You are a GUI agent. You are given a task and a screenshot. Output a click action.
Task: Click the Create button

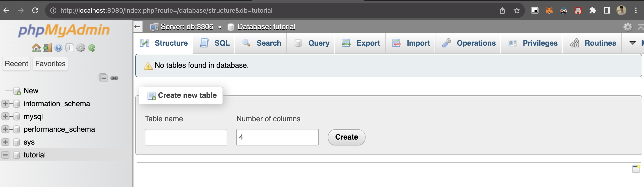[x=347, y=137]
